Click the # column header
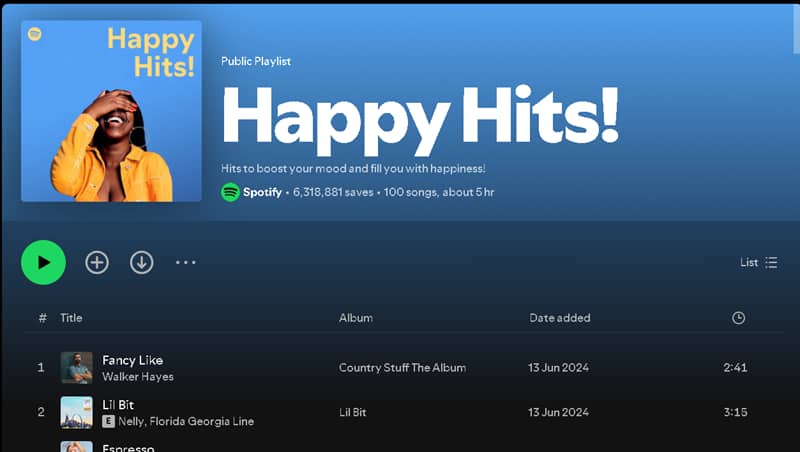Screen dimensions: 800x452 click(x=42, y=318)
